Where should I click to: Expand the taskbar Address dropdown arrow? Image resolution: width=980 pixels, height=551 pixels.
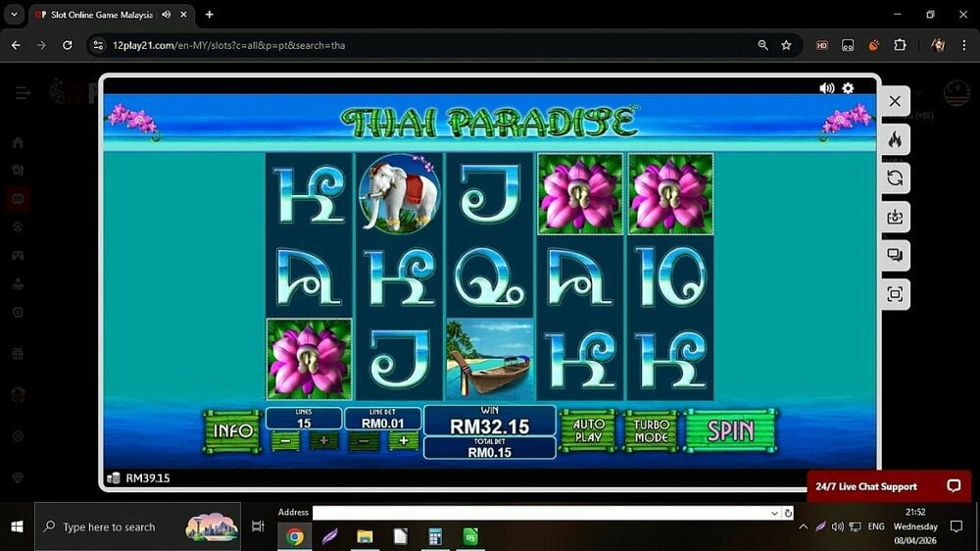coord(774,513)
